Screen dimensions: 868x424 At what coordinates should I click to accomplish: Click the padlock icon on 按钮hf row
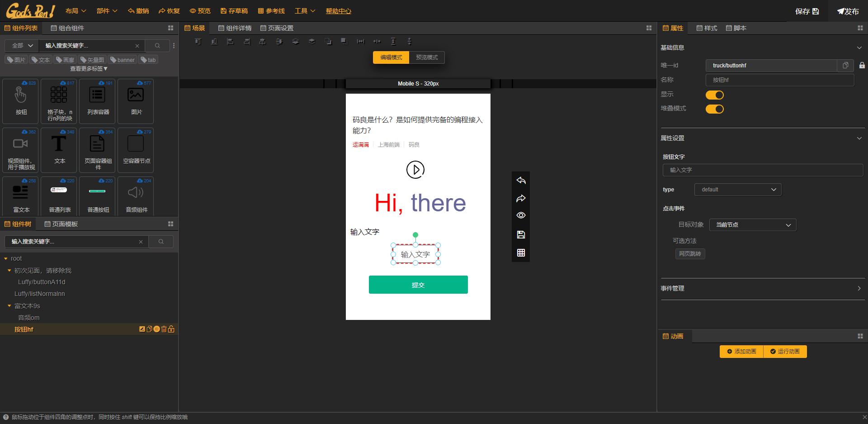pos(171,329)
